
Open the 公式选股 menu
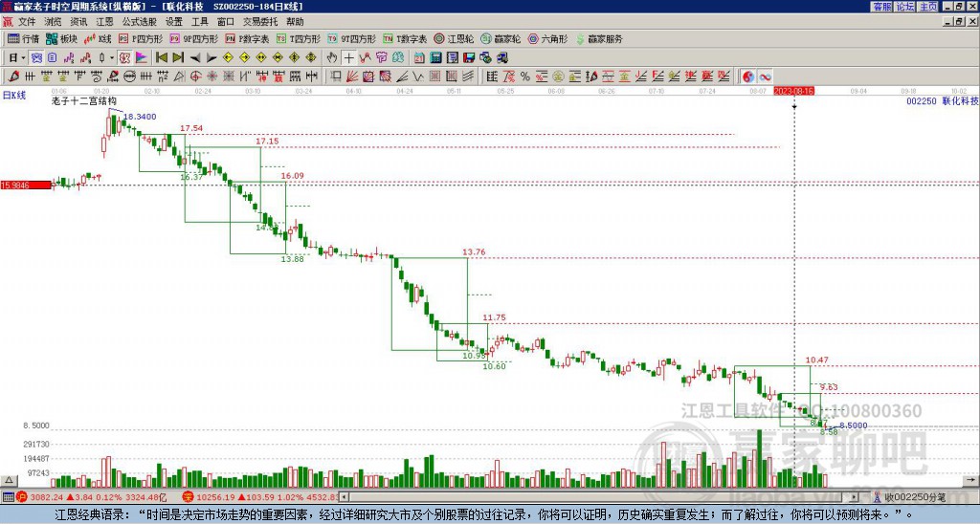click(139, 21)
